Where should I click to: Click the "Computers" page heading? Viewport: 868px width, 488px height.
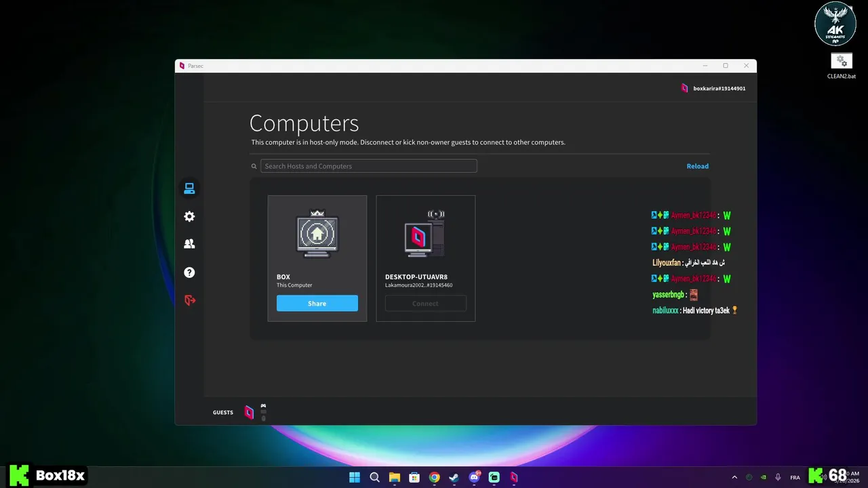click(304, 123)
